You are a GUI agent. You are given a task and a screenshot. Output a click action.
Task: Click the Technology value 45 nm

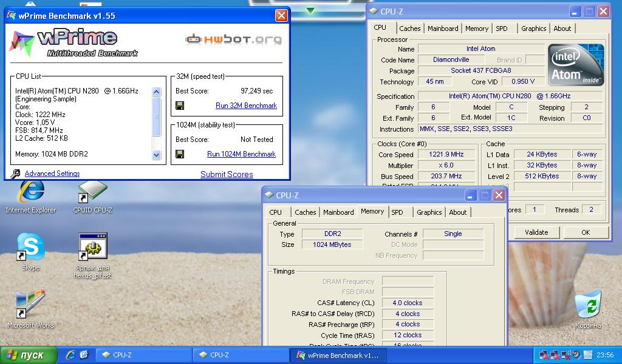[x=435, y=81]
